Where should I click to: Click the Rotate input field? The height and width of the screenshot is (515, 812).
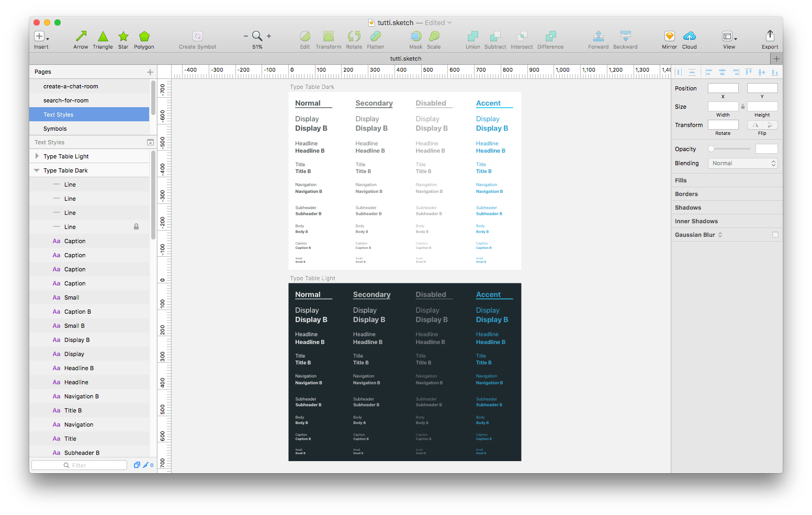[723, 124]
